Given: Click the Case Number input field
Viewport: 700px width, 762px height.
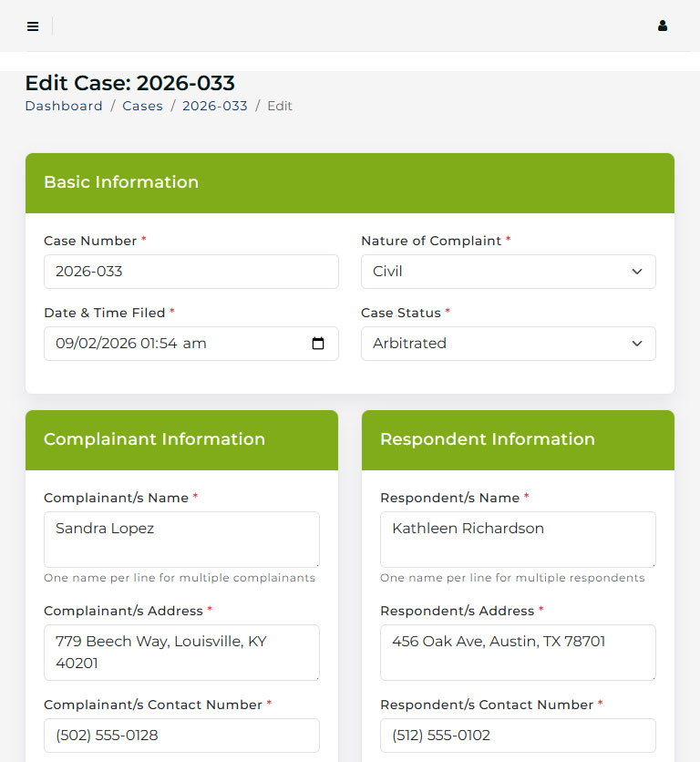Looking at the screenshot, I should pyautogui.click(x=190, y=272).
